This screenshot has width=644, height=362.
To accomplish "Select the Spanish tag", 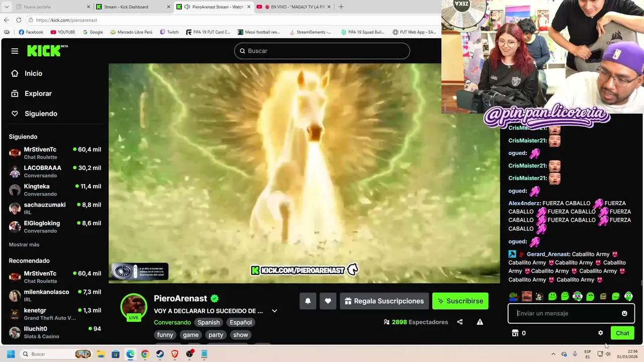I will (x=208, y=322).
